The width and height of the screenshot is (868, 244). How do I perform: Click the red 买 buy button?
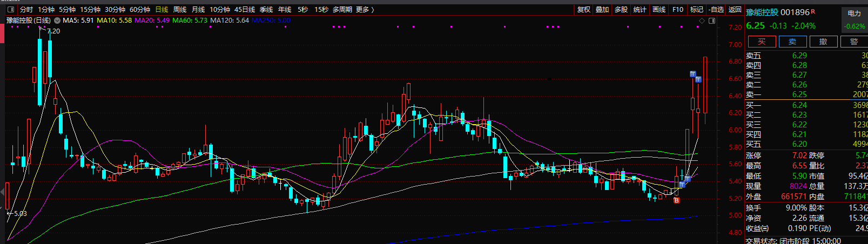pos(762,42)
